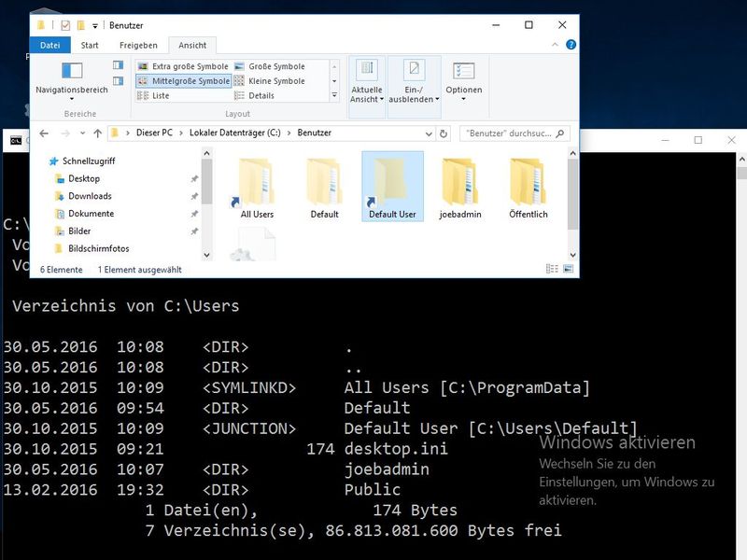Refresh the Benutzer folder view
The width and height of the screenshot is (747, 560).
[x=444, y=133]
